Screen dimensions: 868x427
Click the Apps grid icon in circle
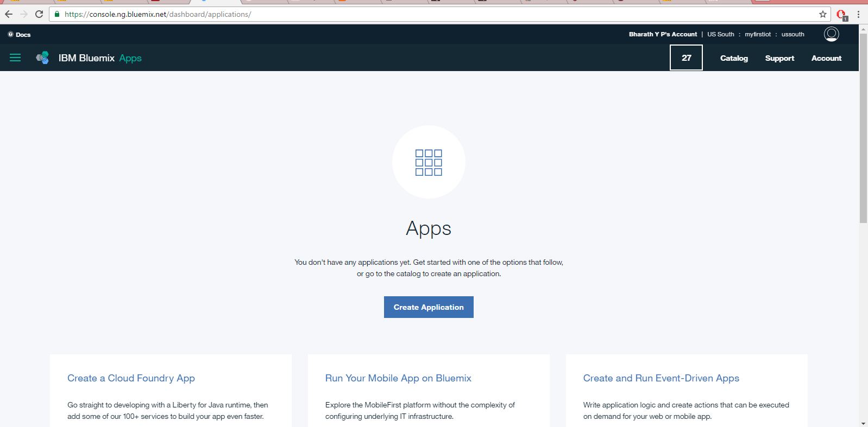(x=429, y=162)
